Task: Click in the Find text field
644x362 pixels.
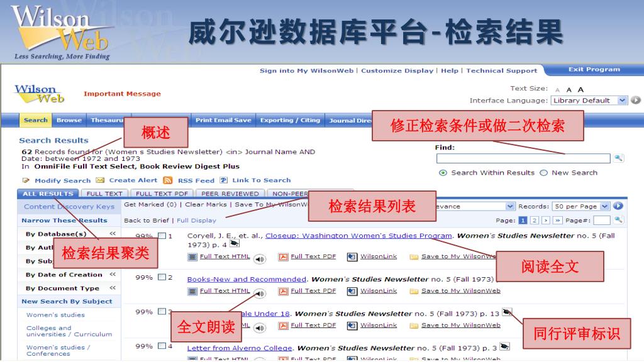Action: (523, 158)
